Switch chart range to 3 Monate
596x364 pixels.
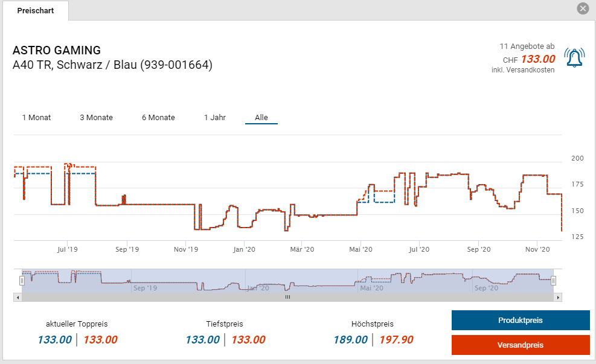click(96, 118)
